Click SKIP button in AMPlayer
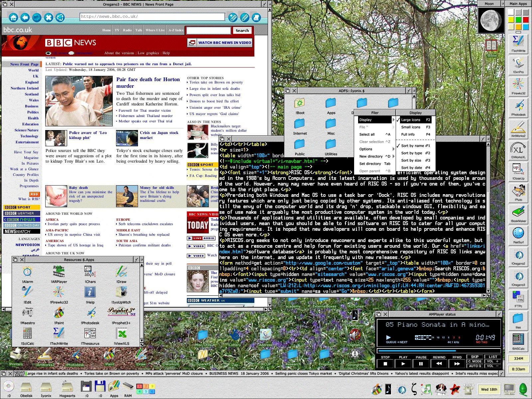This screenshot has height=399, width=532. [x=475, y=357]
